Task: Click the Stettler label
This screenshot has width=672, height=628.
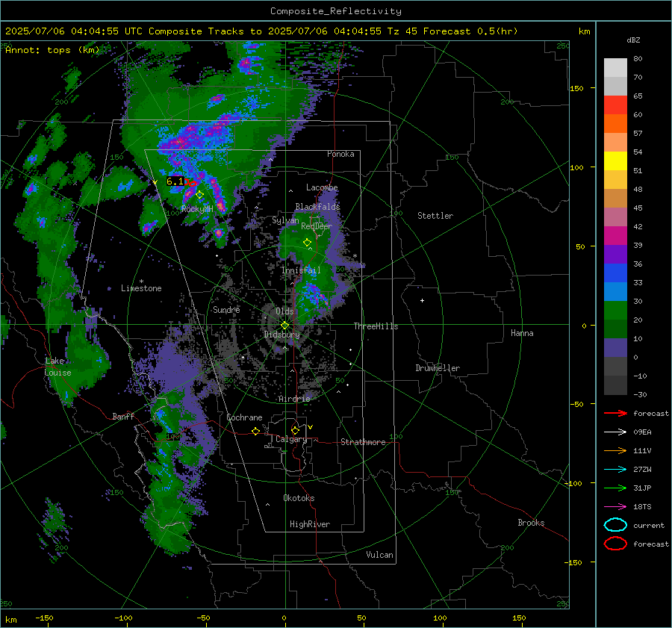Action: [435, 216]
